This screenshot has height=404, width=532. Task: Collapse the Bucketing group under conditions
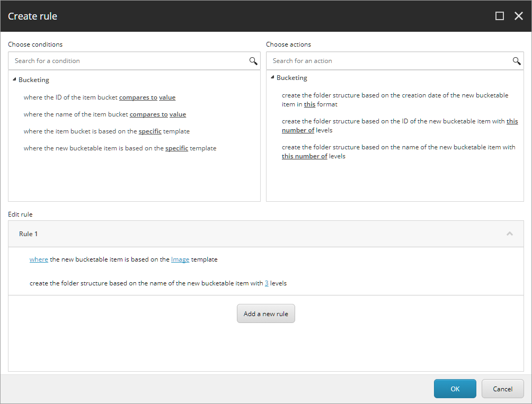[x=14, y=80]
